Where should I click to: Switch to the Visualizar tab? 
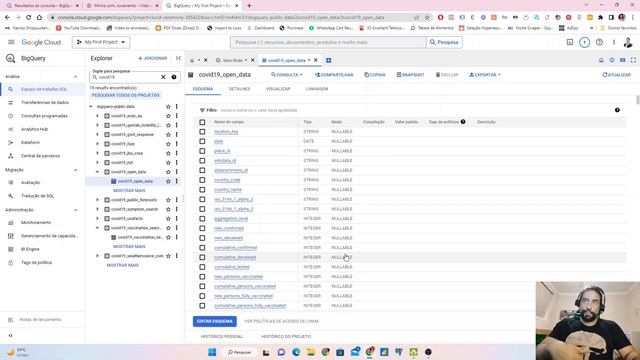[x=278, y=89]
